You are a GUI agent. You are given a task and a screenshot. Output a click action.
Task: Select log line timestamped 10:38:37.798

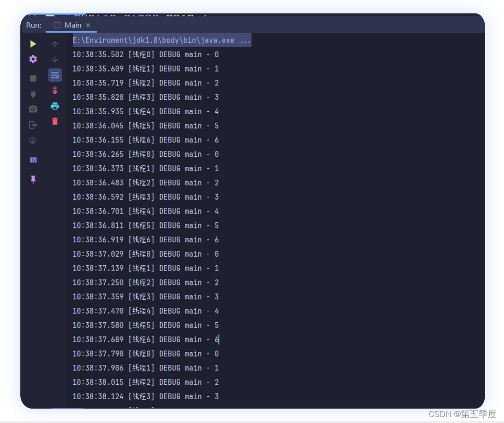146,354
